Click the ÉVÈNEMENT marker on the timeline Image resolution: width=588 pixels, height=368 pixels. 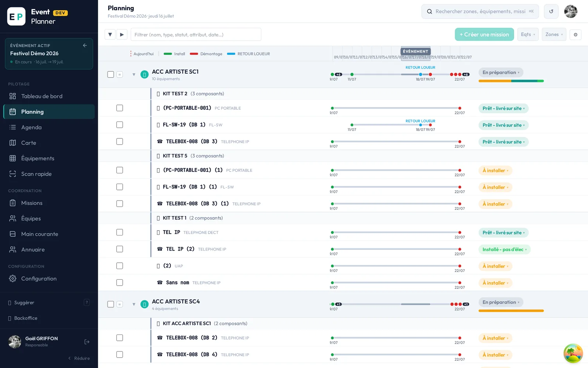tap(416, 51)
